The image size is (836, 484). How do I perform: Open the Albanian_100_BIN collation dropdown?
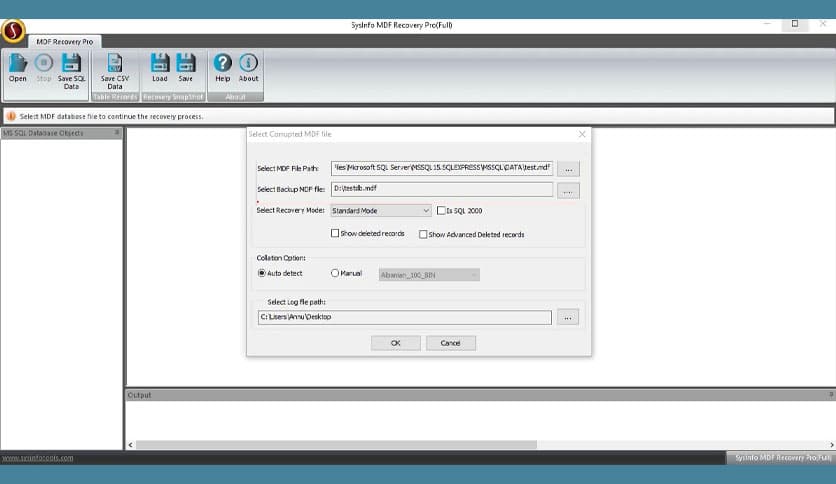[x=429, y=275]
